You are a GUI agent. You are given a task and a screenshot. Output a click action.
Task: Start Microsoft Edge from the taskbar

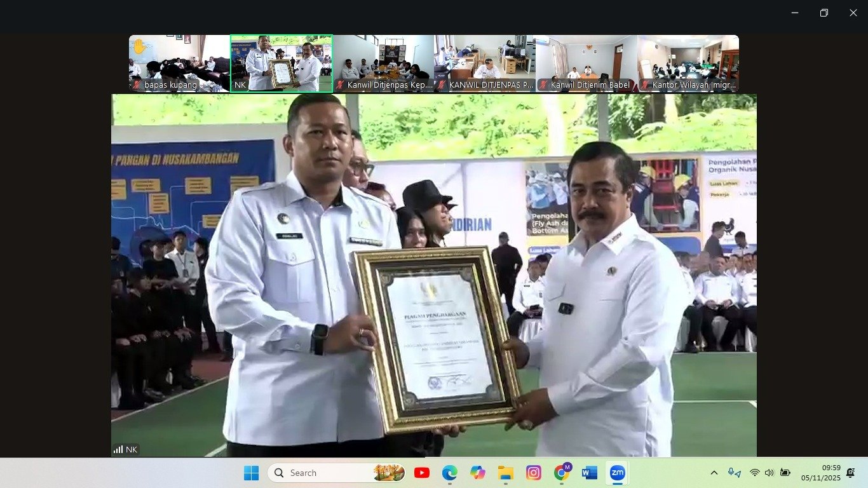451,473
